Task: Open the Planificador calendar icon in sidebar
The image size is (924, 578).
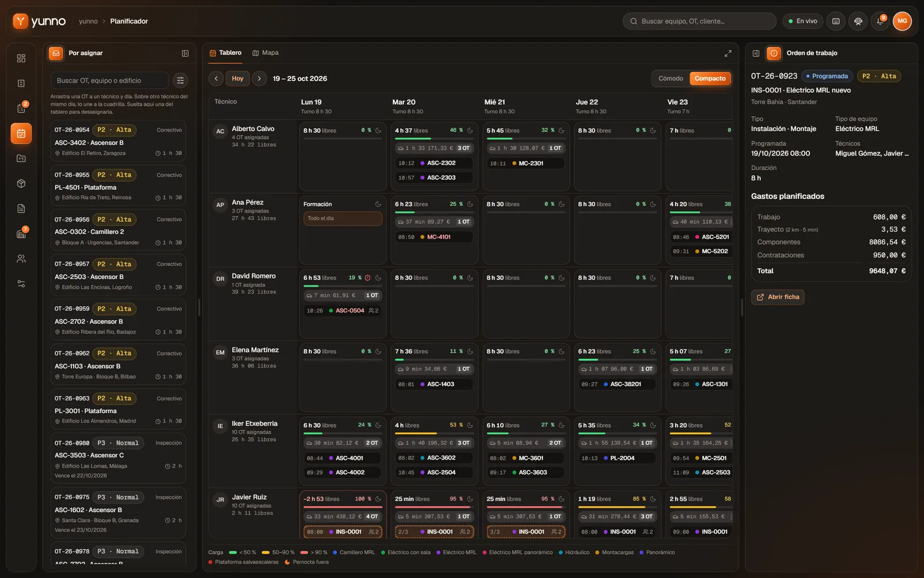Action: tap(21, 134)
